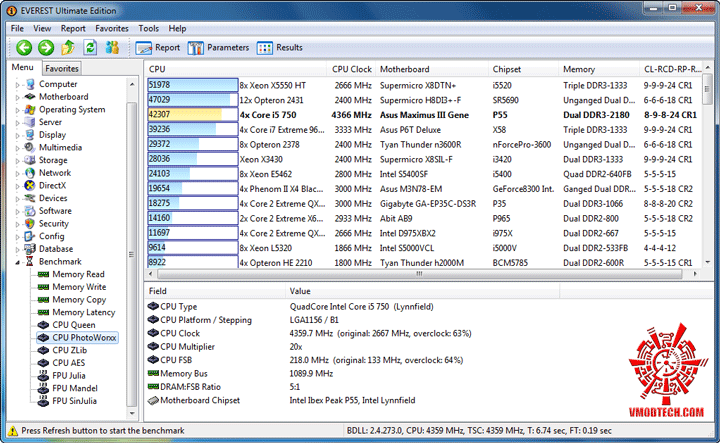Expand the Network tree node
Screen dimensions: 720x443
[18, 174]
